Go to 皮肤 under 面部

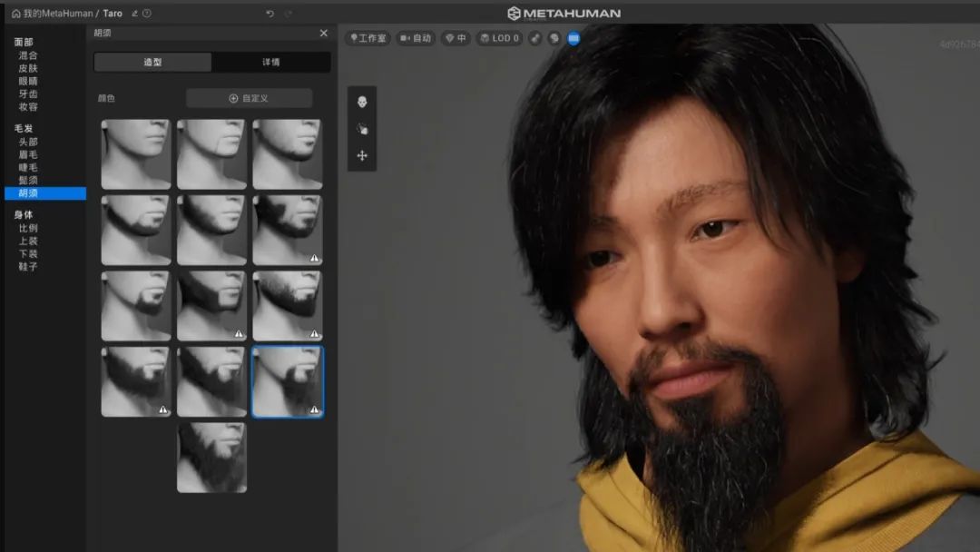pyautogui.click(x=28, y=68)
